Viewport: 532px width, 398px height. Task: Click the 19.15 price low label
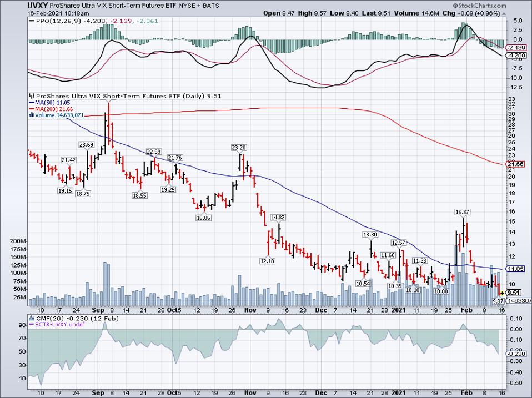click(x=65, y=190)
